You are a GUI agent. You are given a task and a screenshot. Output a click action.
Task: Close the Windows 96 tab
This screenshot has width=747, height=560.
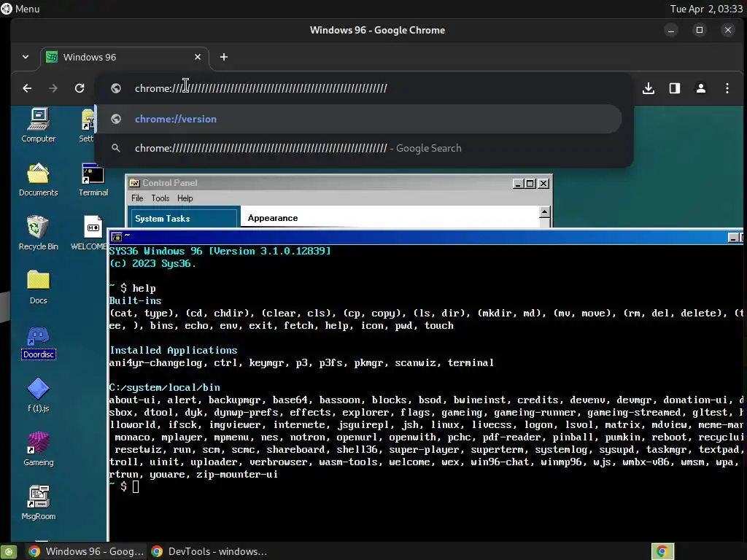pos(198,57)
